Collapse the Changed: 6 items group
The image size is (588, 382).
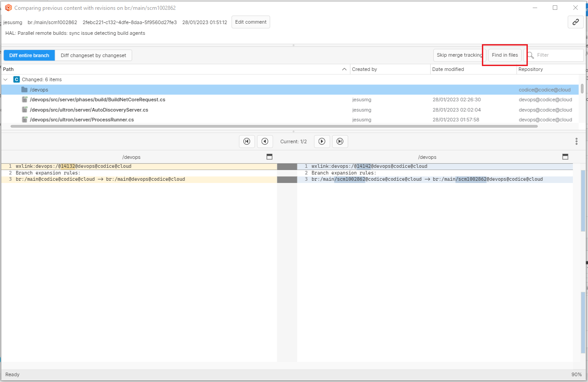pyautogui.click(x=5, y=79)
